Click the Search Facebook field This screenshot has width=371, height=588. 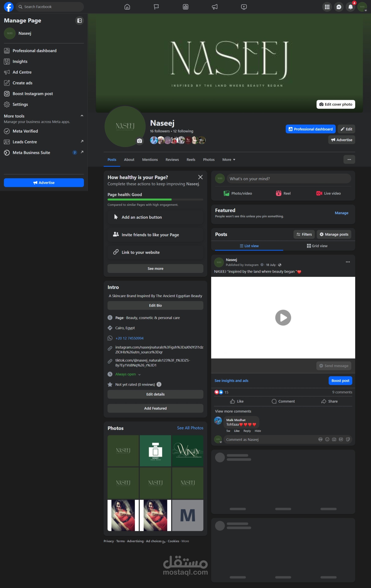(50, 7)
